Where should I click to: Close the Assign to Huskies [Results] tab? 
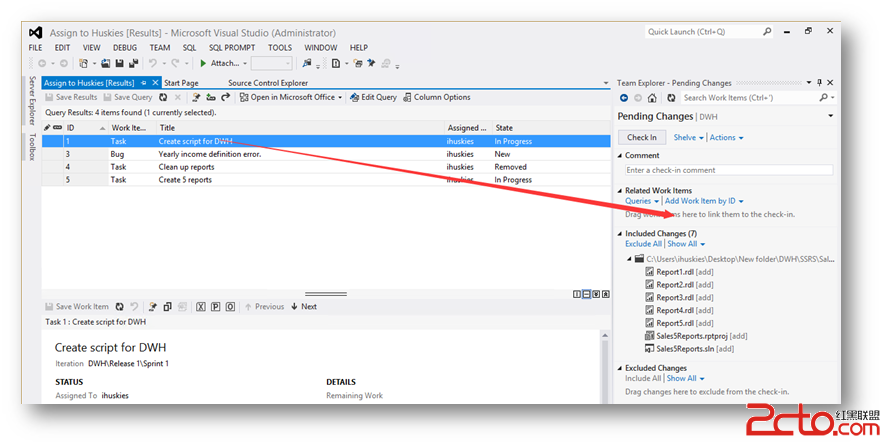coord(155,83)
